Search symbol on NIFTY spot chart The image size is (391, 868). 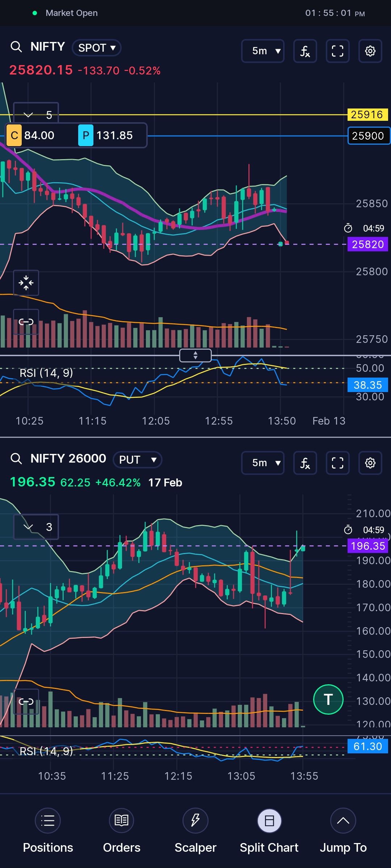[x=16, y=47]
